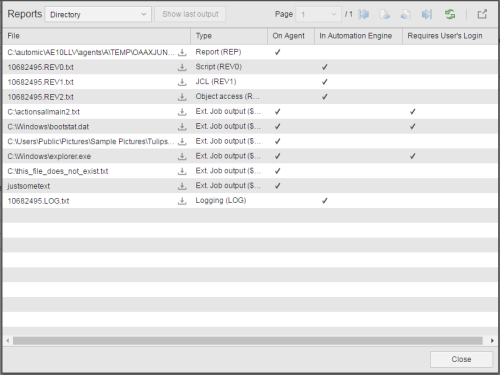Click the horizontal scrollbar right arrow
Viewport: 500px width, 375px height.
click(x=492, y=341)
